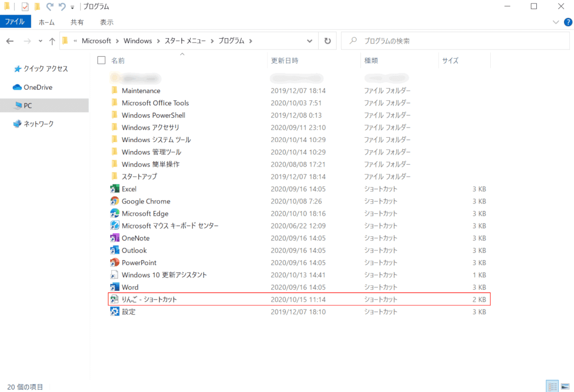The height and width of the screenshot is (392, 574).
Task: Select the OneNote shortcut icon
Action: [x=115, y=238]
